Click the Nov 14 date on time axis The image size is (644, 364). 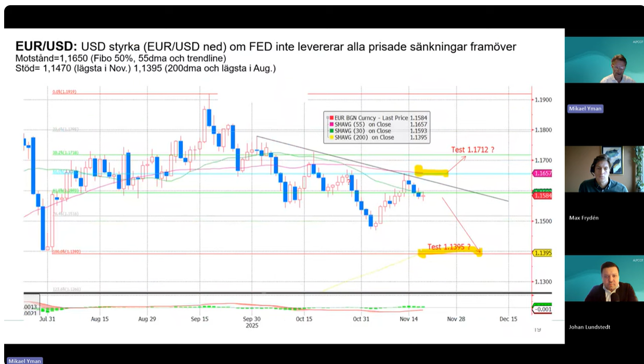pyautogui.click(x=409, y=319)
